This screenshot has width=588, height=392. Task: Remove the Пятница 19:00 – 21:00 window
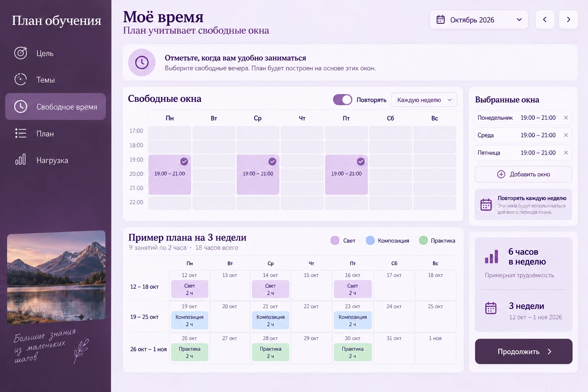(566, 153)
